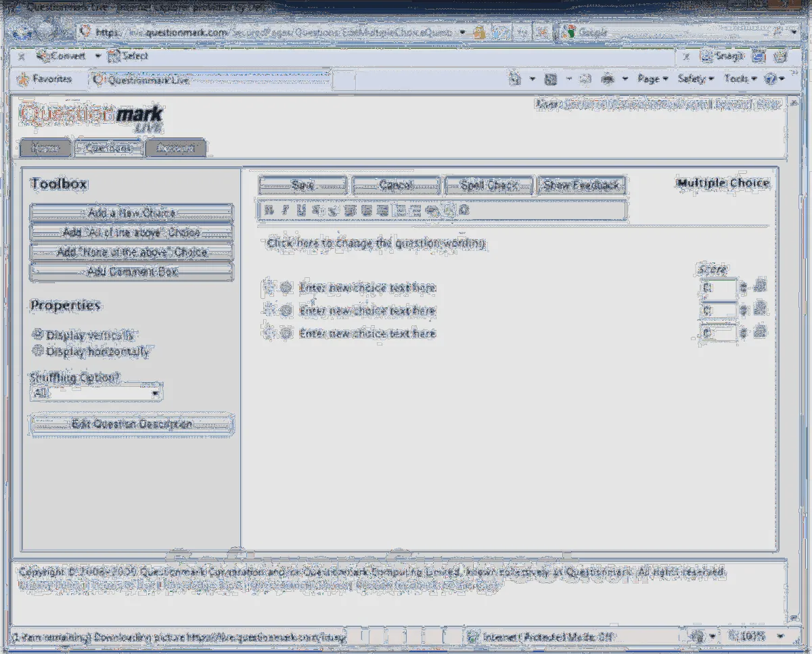Screen dimensions: 812x654
Task: Click the Snagit toolbar icon
Action: click(x=723, y=57)
